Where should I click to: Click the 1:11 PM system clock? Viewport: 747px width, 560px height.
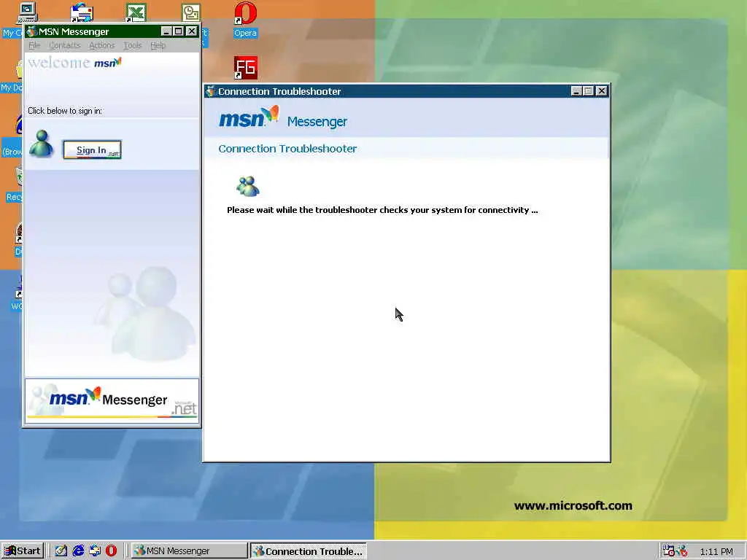coord(716,552)
